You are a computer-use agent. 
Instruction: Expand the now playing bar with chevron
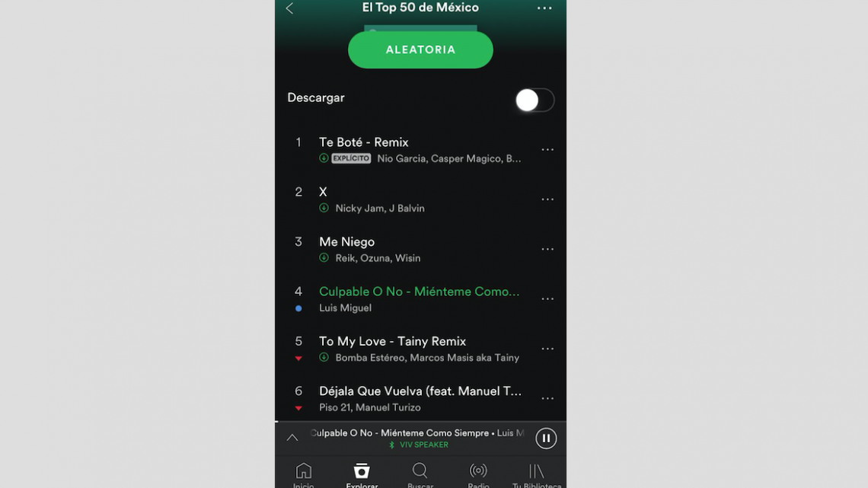[292, 439]
